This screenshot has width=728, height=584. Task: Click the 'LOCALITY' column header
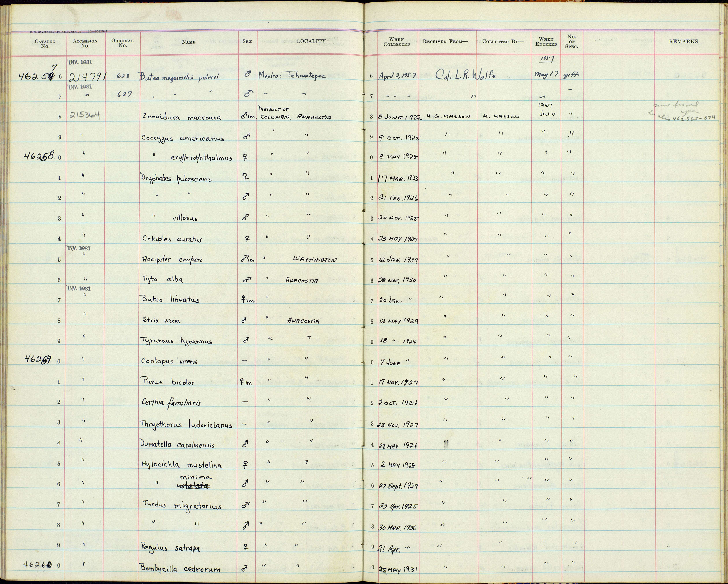(311, 41)
